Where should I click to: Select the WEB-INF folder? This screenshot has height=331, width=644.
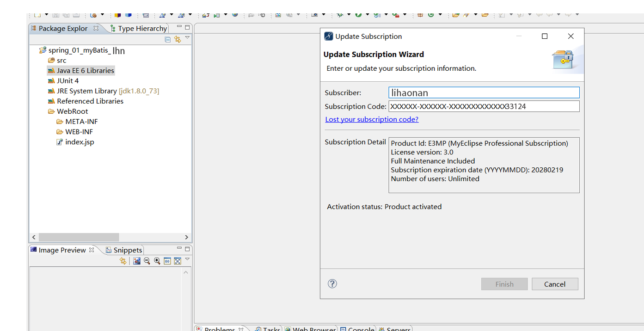[x=75, y=132]
